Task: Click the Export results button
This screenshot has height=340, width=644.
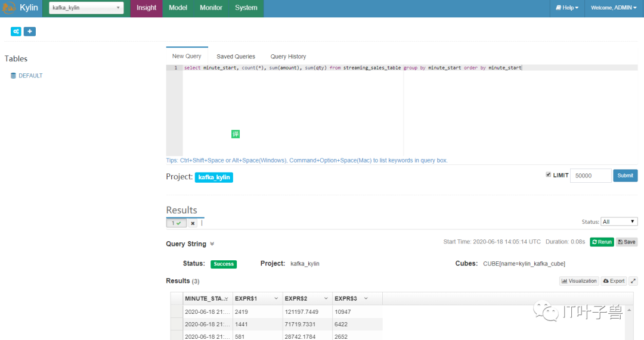Action: click(x=614, y=281)
